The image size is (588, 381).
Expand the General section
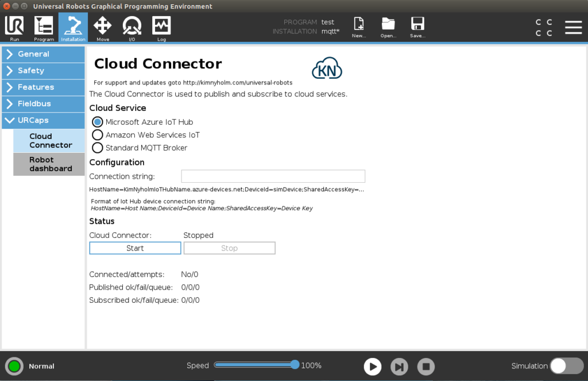(43, 54)
